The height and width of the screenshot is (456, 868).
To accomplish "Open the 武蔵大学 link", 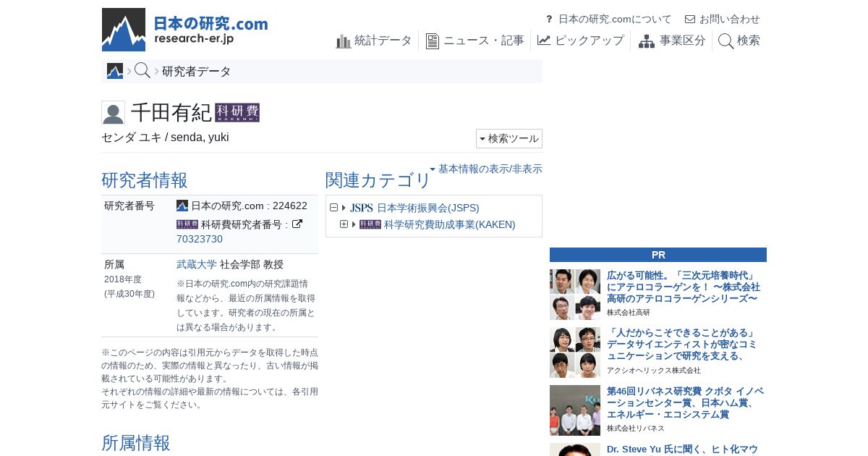I will pos(197,264).
